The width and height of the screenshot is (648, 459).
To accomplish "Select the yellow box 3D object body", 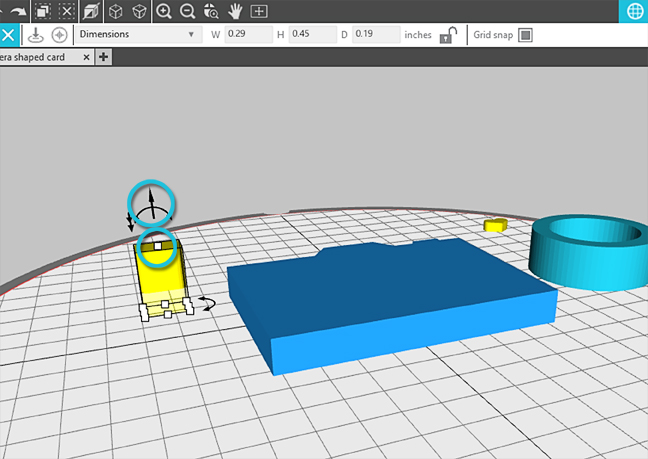I will pyautogui.click(x=163, y=275).
